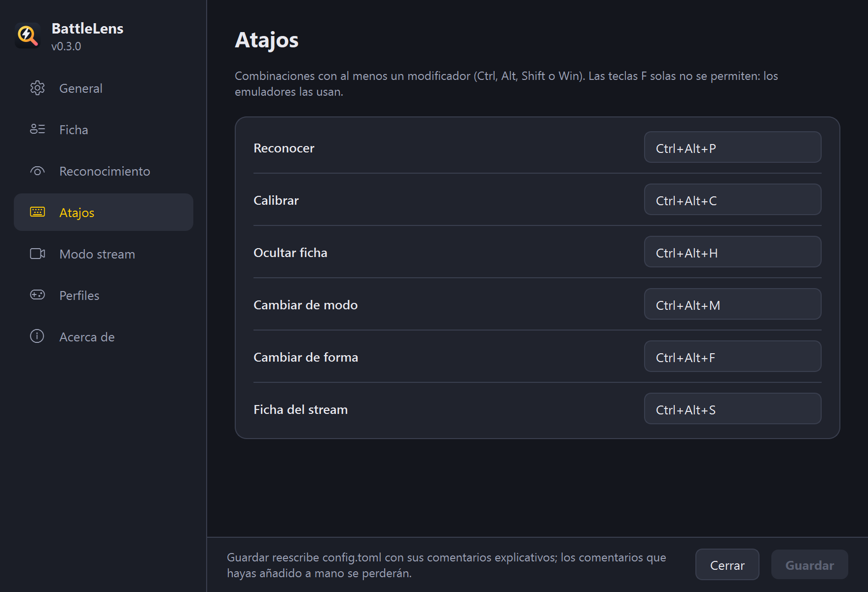Viewport: 868px width, 592px height.
Task: Click the Perfiles gamepad icon
Action: click(37, 295)
